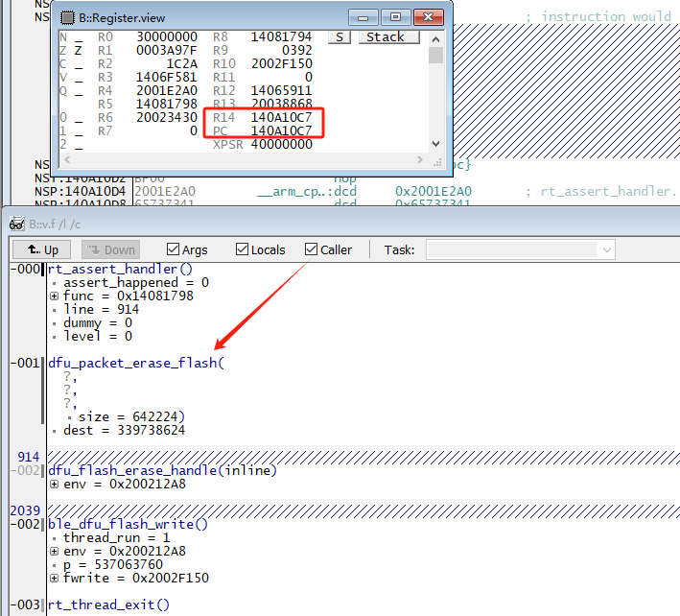680x616 pixels.
Task: Click the register view scroll down arrow
Action: click(x=435, y=144)
